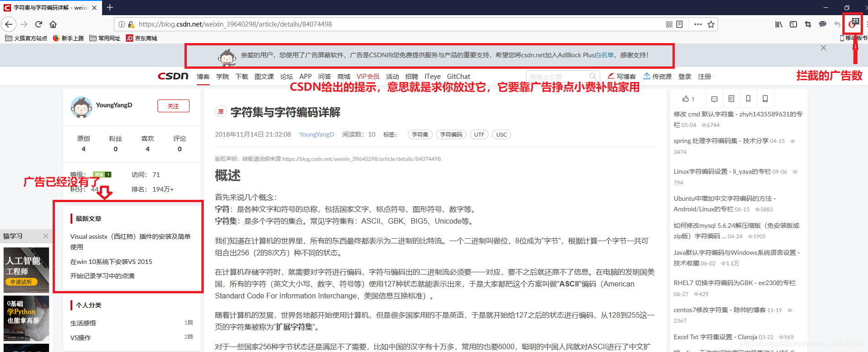Click the UTF tag
Image resolution: width=868 pixels, height=352 pixels.
coord(479,134)
